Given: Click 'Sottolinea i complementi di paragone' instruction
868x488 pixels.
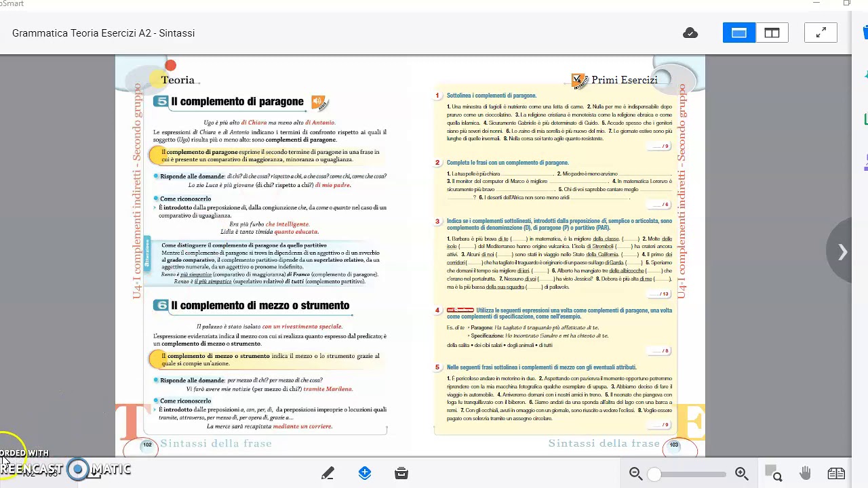Looking at the screenshot, I should pos(492,96).
